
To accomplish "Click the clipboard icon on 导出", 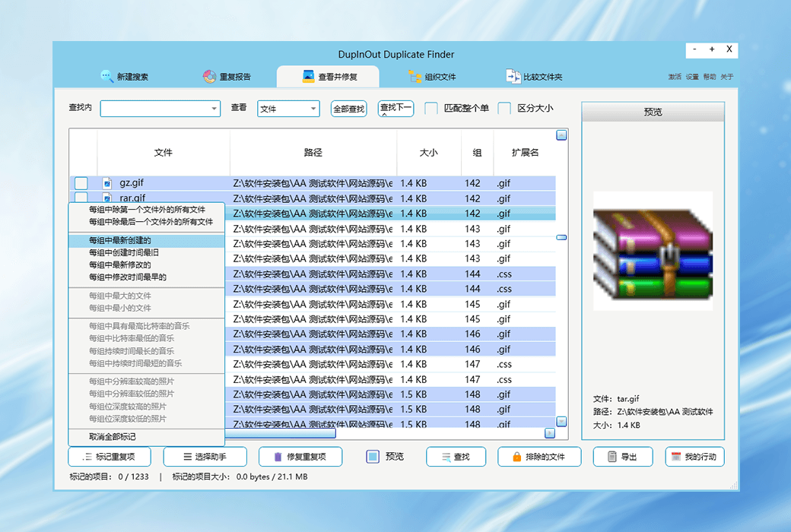I will pyautogui.click(x=612, y=457).
